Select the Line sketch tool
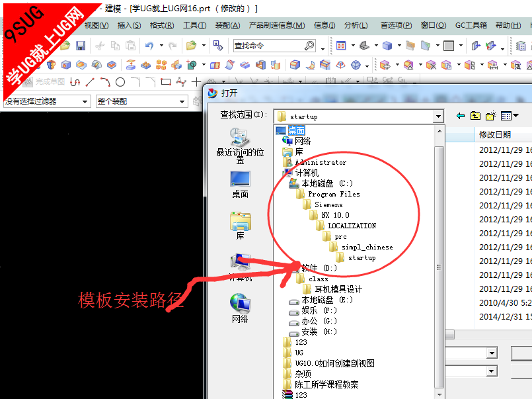 [90, 82]
